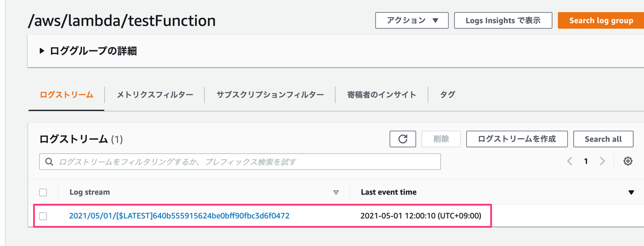The height and width of the screenshot is (246, 644).
Task: Click Search log group button
Action: [x=601, y=20]
